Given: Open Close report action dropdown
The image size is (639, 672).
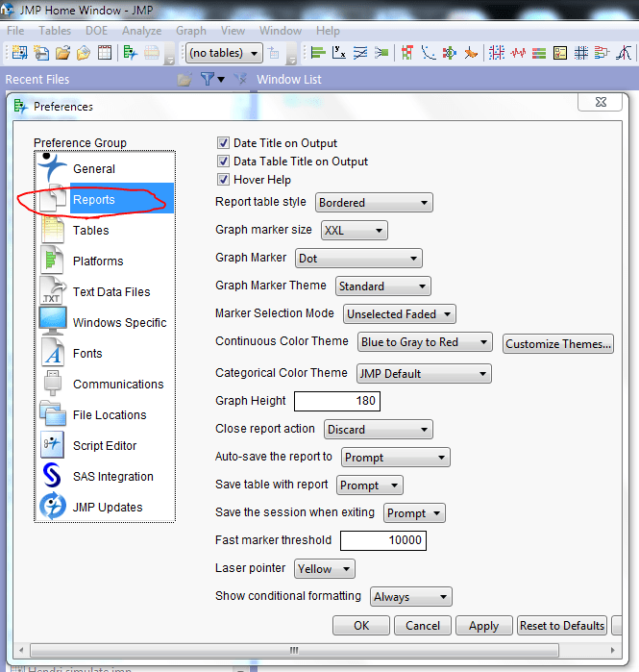Looking at the screenshot, I should click(379, 429).
